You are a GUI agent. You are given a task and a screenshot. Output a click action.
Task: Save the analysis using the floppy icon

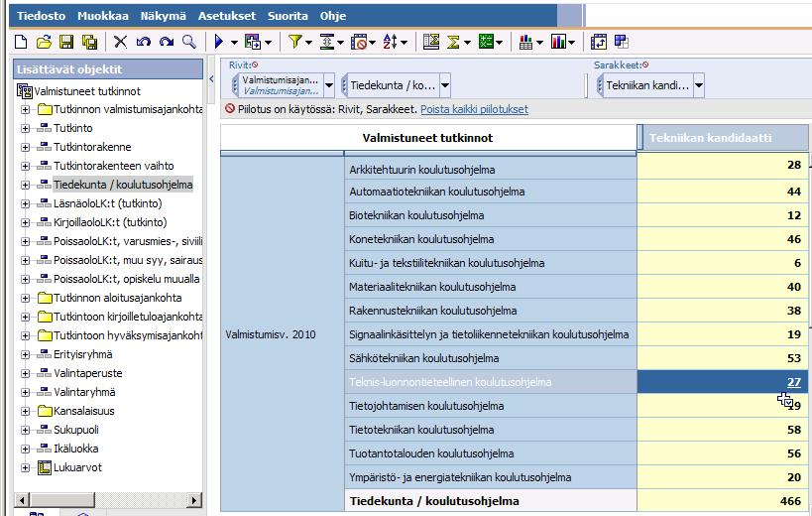66,42
